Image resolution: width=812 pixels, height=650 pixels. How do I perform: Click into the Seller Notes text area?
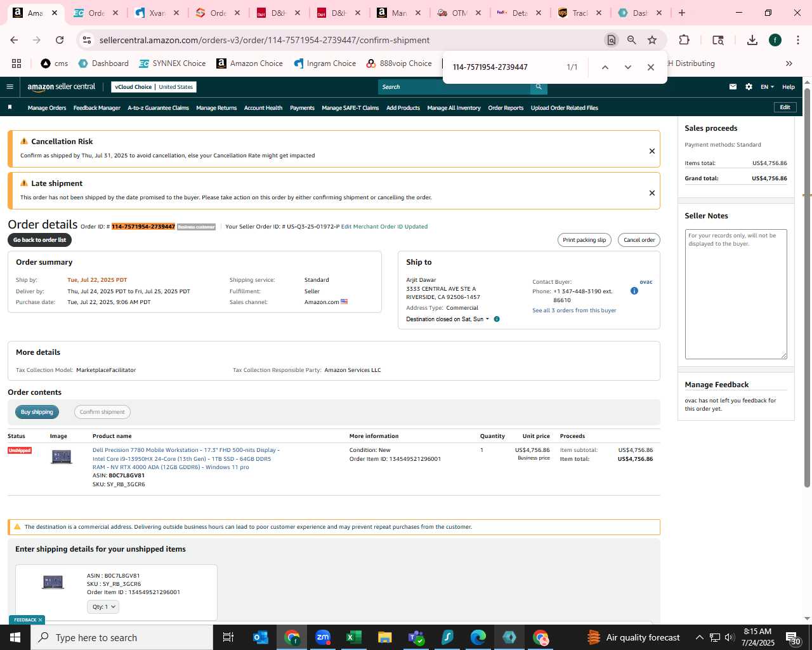tap(736, 294)
